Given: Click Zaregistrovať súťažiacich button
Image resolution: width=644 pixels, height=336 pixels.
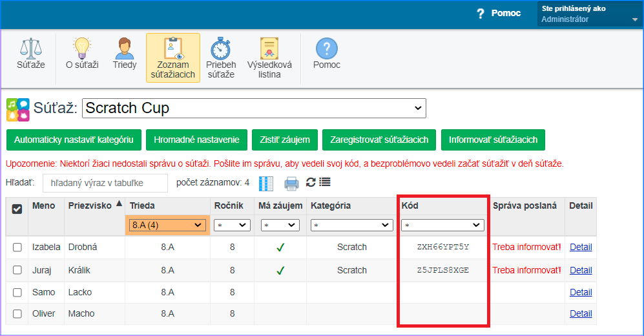Looking at the screenshot, I should (379, 140).
